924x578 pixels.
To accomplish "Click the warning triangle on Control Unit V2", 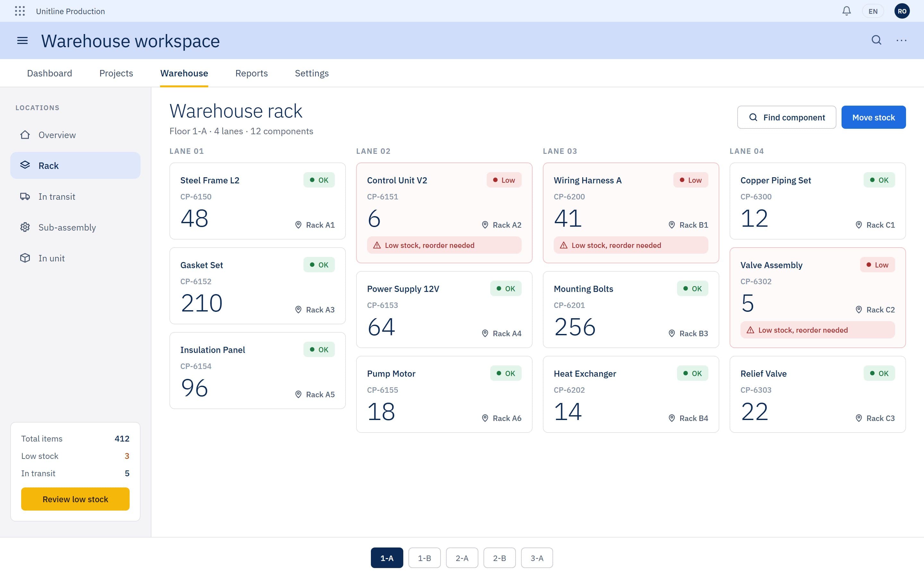I will (377, 245).
